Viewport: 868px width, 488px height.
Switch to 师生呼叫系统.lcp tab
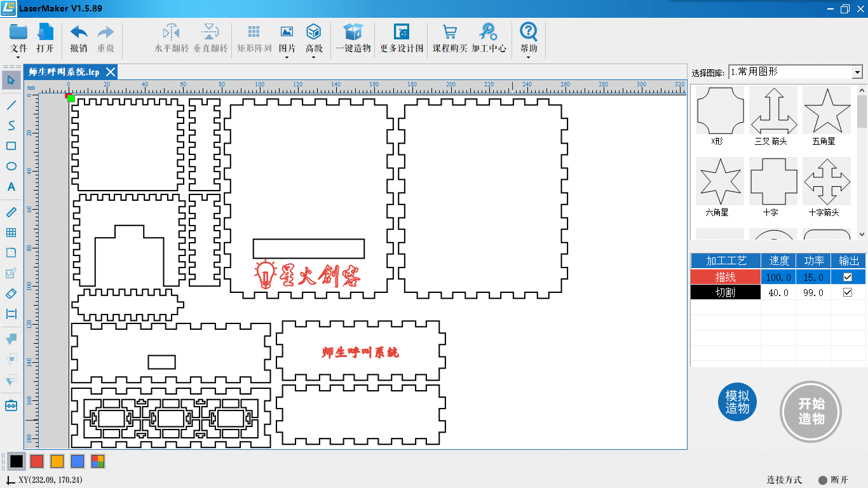[x=64, y=72]
